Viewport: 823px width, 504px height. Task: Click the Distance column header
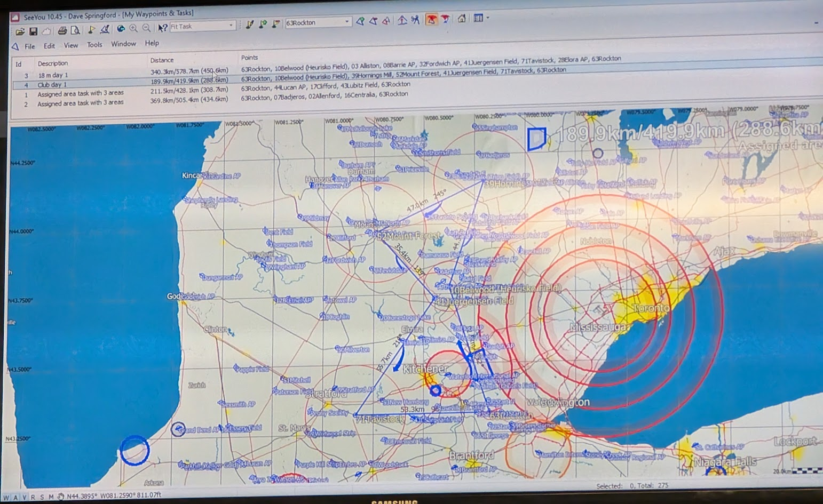click(x=162, y=60)
